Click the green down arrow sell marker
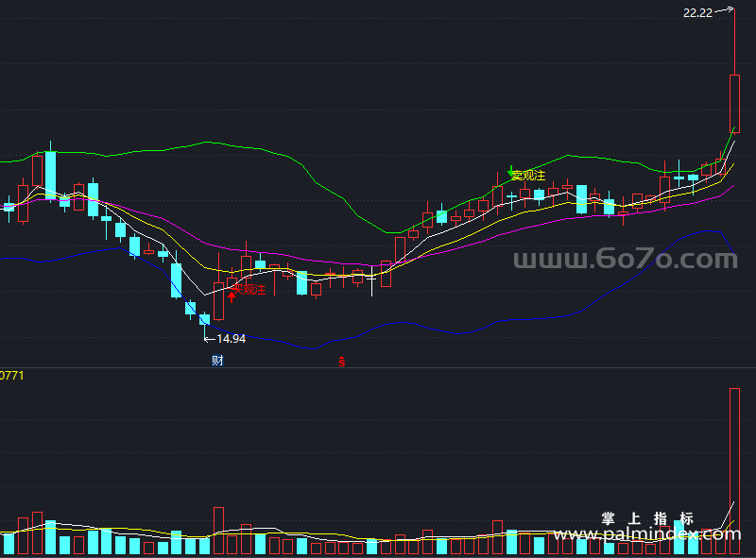Viewport: 756px width, 558px height. click(510, 171)
